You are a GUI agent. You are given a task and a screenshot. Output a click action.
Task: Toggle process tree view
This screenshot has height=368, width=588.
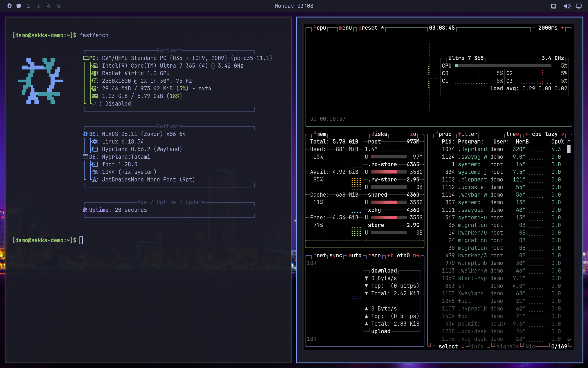tap(512, 134)
